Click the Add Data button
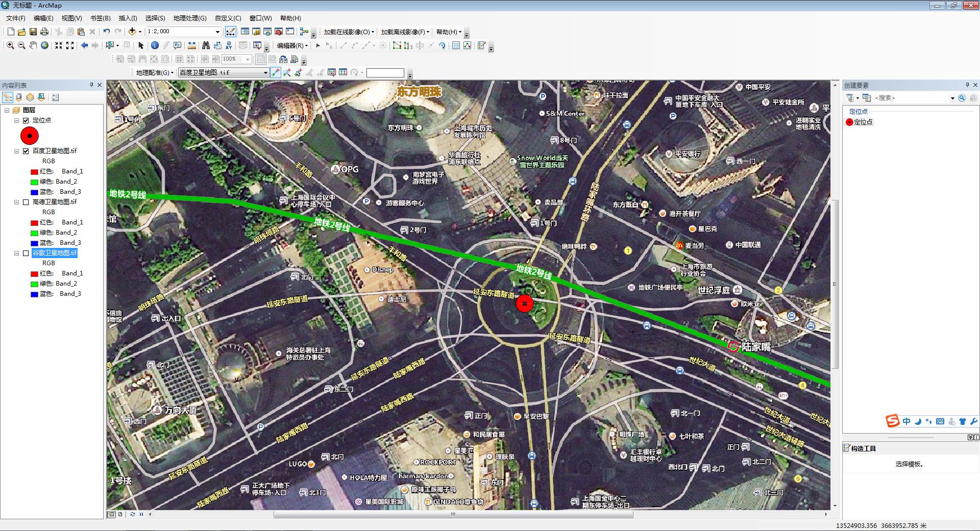Image resolution: width=980 pixels, height=531 pixels. click(x=132, y=32)
